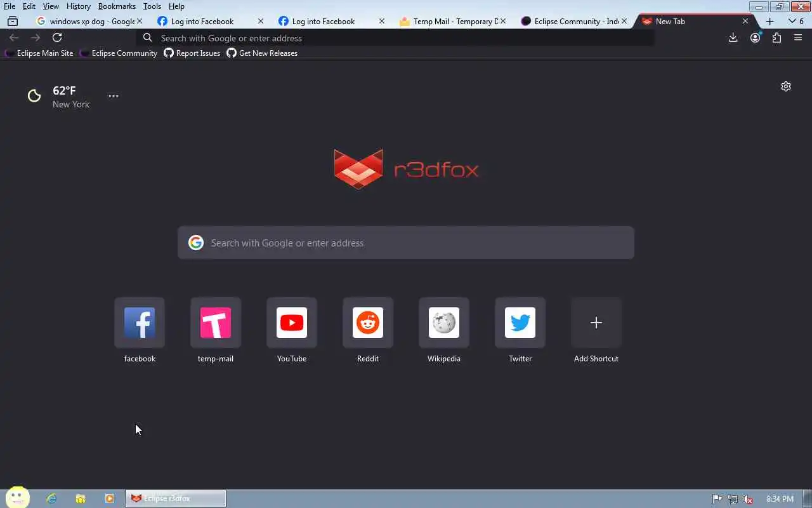Screen dimensions: 812x508
Task: Close the New Tab tab
Action: click(x=745, y=21)
